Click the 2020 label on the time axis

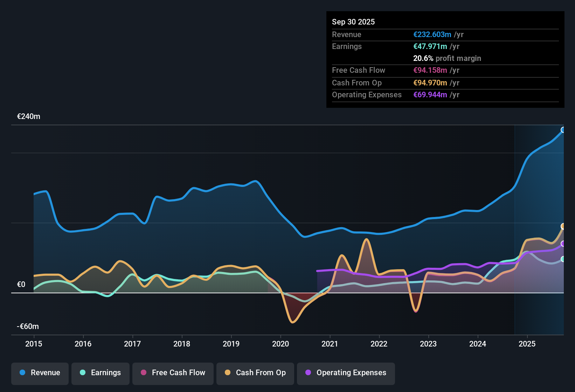(x=280, y=344)
